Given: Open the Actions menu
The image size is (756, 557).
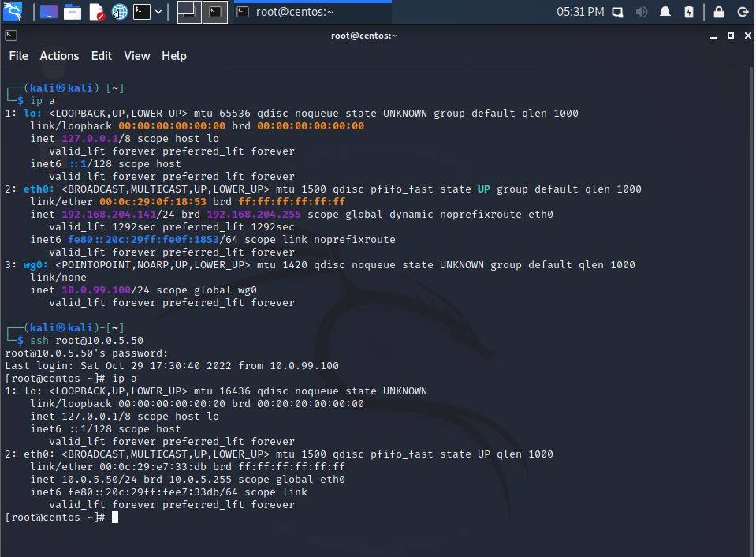Looking at the screenshot, I should coord(59,56).
